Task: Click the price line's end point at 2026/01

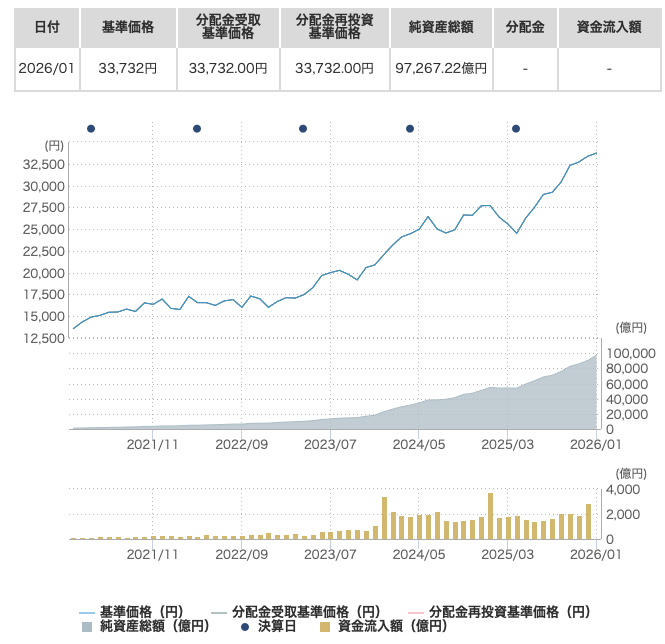Action: (597, 153)
